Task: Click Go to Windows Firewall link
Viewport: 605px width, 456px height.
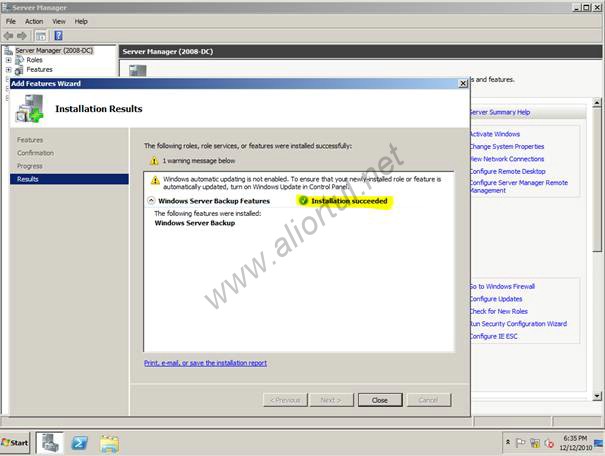Action: (502, 286)
